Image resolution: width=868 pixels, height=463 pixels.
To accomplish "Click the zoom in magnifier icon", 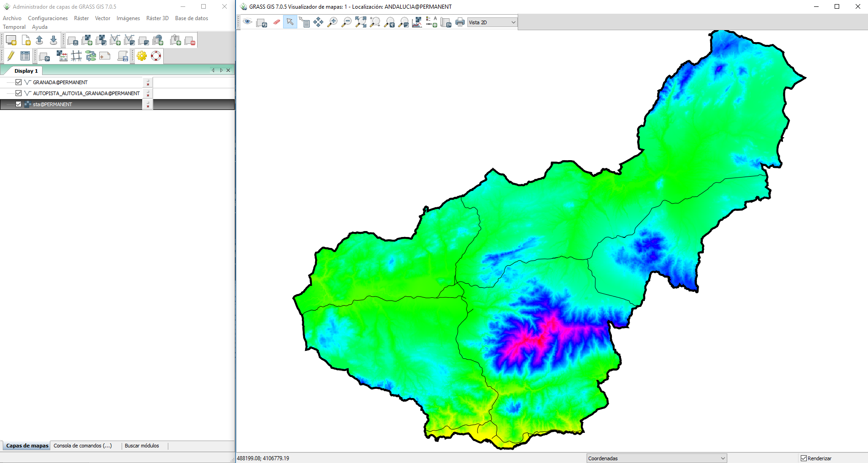I will click(332, 22).
